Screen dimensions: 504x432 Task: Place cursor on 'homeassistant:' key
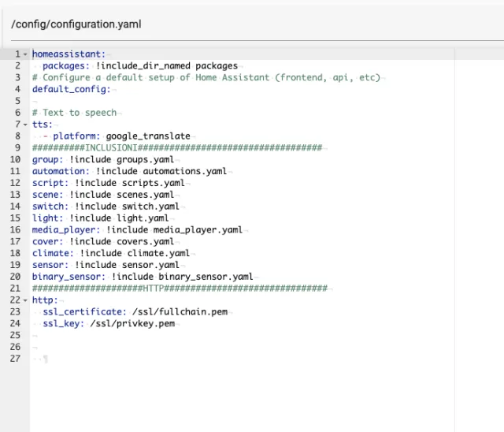(x=69, y=54)
